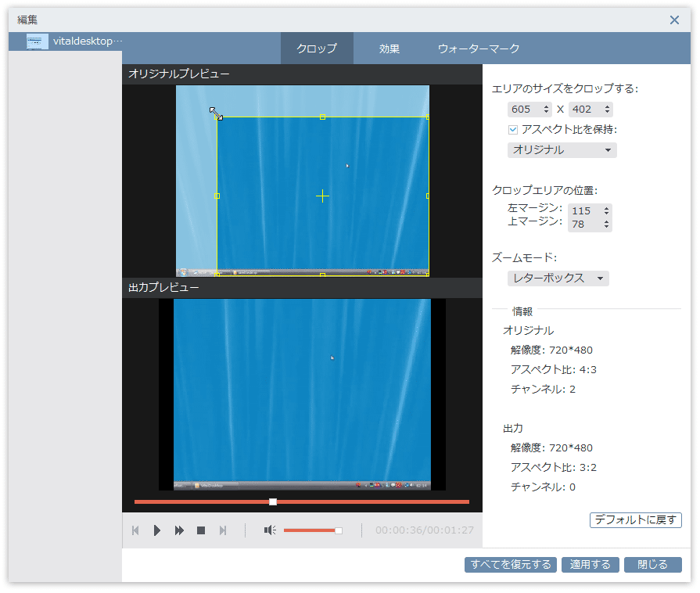Switch to the ウォーターマーク tab
Viewport: 700px width, 593px height.
tap(479, 49)
